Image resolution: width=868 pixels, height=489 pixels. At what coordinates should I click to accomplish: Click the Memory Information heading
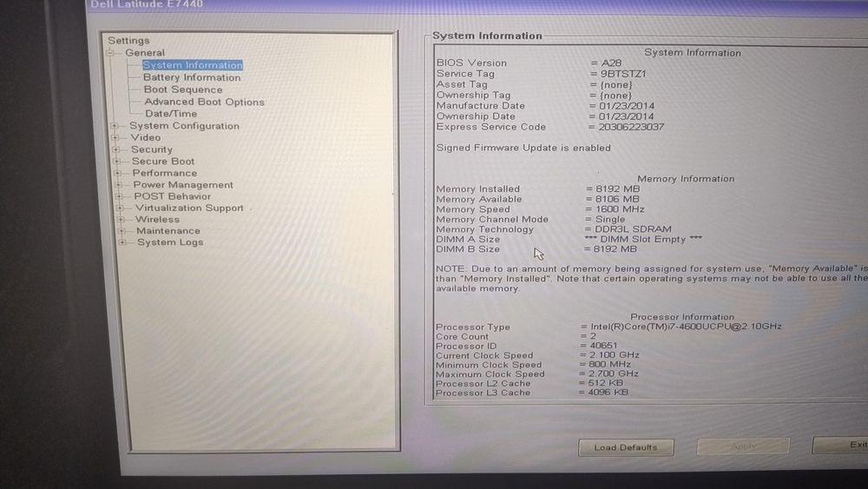tap(686, 179)
